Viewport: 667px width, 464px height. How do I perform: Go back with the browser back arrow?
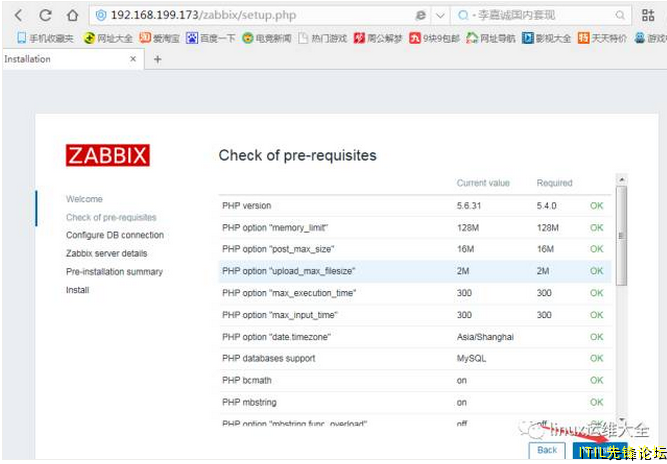pyautogui.click(x=18, y=16)
